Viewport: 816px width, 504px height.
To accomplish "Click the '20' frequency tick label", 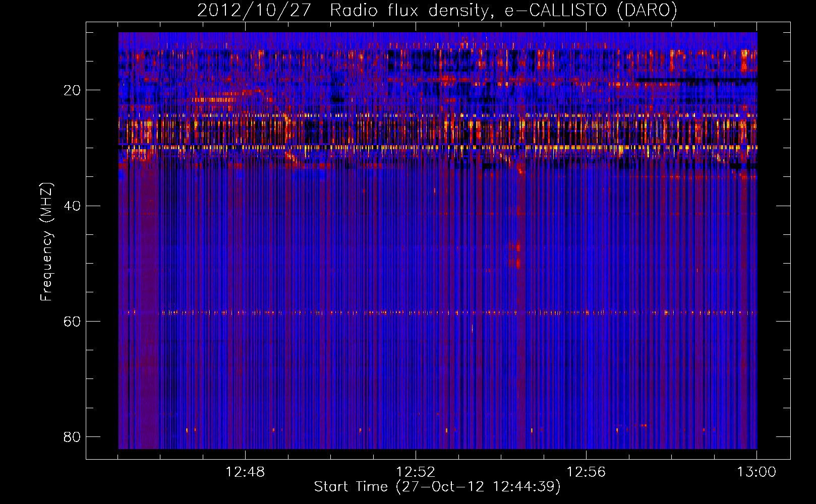I will coord(72,91).
